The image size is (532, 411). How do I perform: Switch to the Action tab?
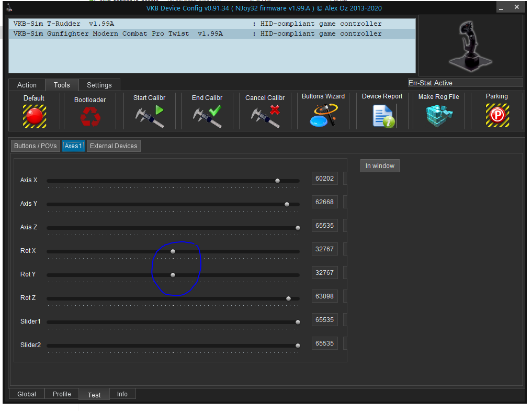coord(27,85)
